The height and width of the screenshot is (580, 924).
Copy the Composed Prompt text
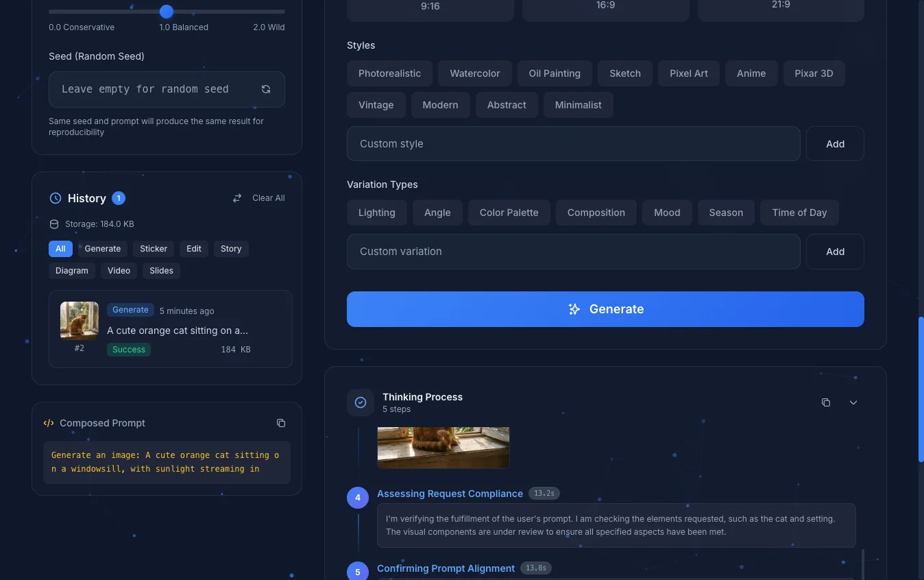pos(281,423)
